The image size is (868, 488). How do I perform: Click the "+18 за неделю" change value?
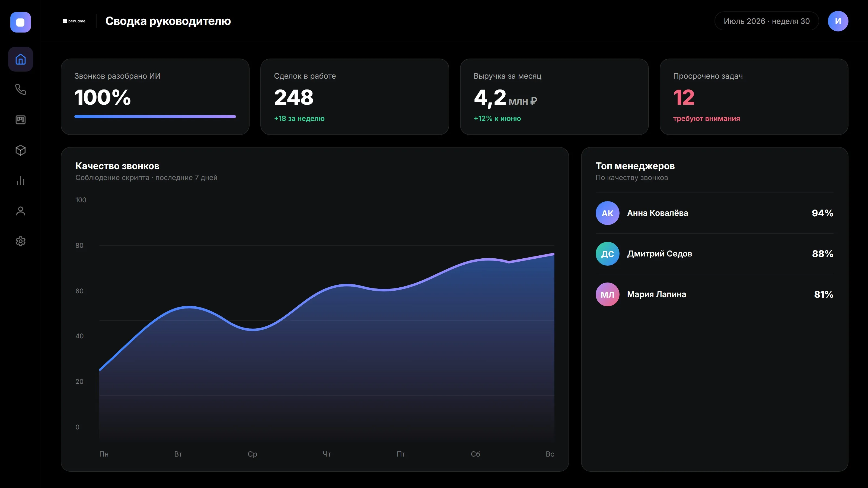tap(299, 118)
